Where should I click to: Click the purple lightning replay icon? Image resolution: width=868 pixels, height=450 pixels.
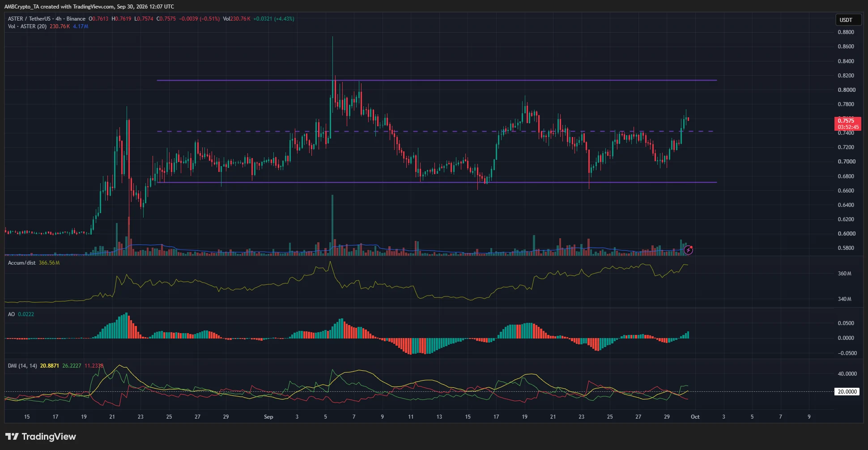pyautogui.click(x=689, y=250)
